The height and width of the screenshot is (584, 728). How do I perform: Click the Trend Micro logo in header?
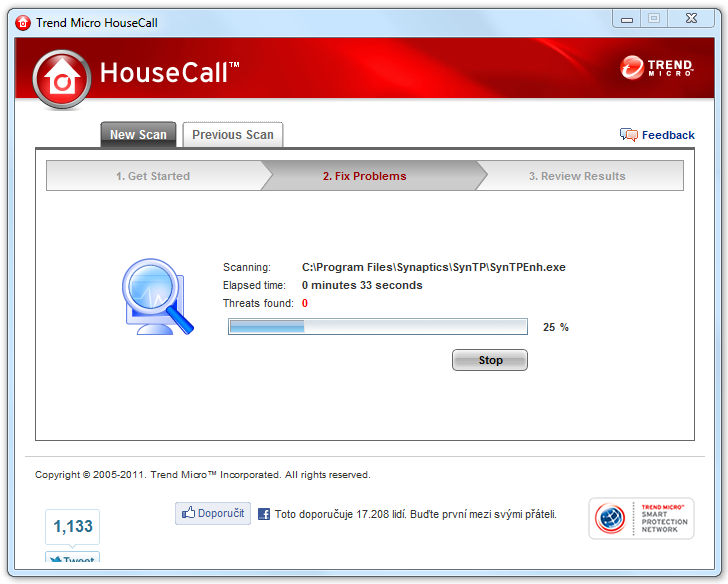[657, 68]
